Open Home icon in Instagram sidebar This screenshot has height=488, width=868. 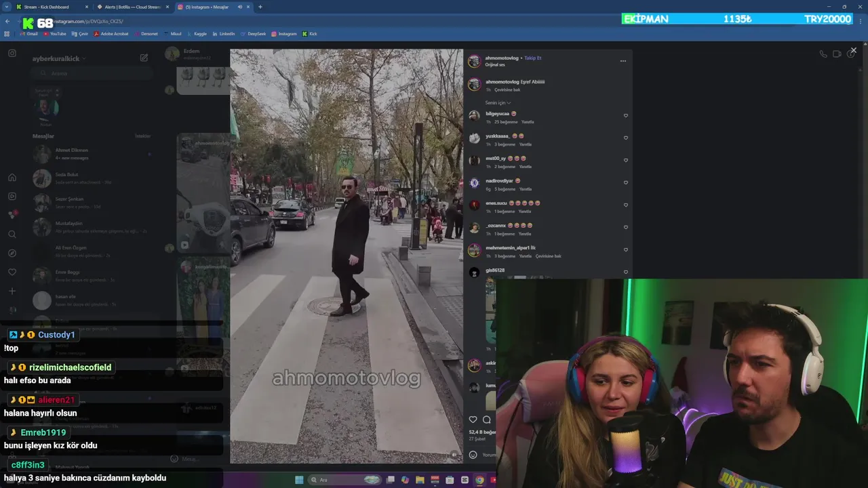click(x=12, y=178)
